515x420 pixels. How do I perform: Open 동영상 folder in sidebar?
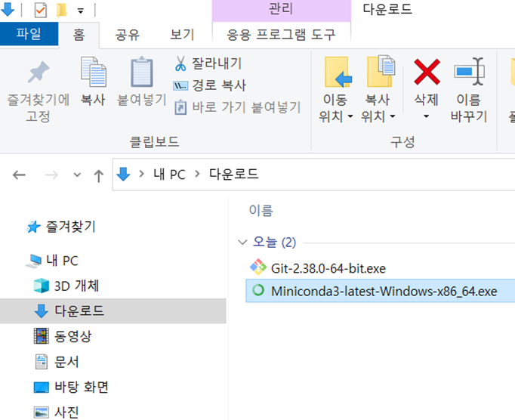coord(63,336)
